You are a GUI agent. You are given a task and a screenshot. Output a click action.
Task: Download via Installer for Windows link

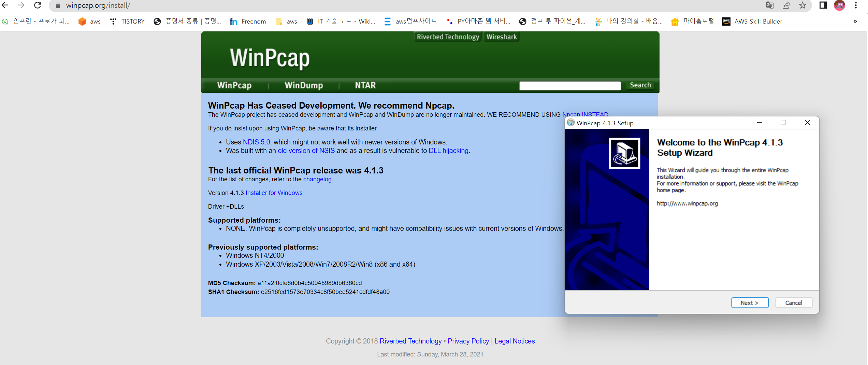(274, 193)
